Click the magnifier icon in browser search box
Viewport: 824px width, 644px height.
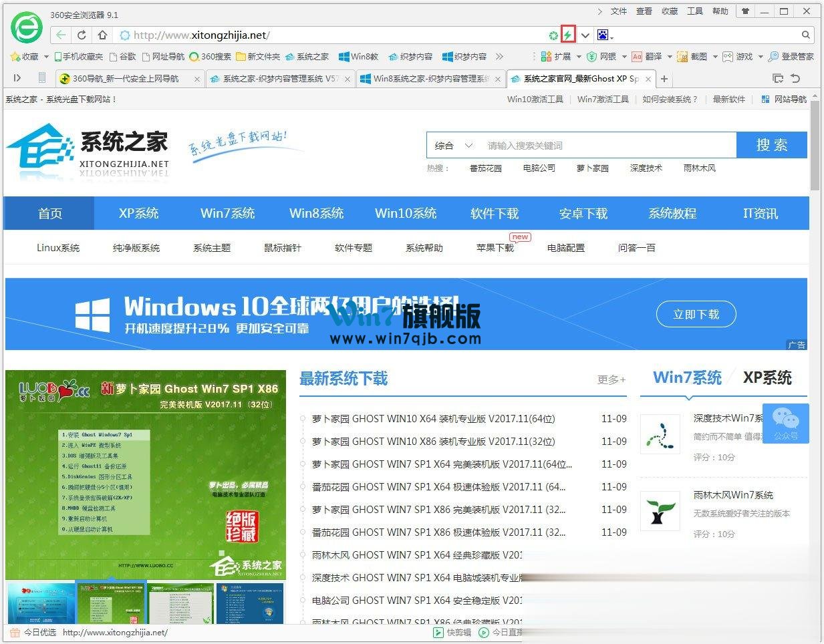click(806, 35)
